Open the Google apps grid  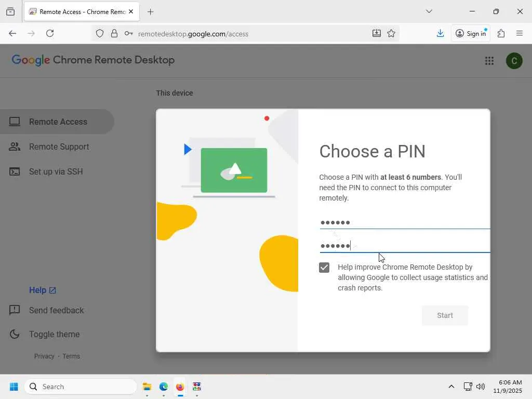coord(489,61)
